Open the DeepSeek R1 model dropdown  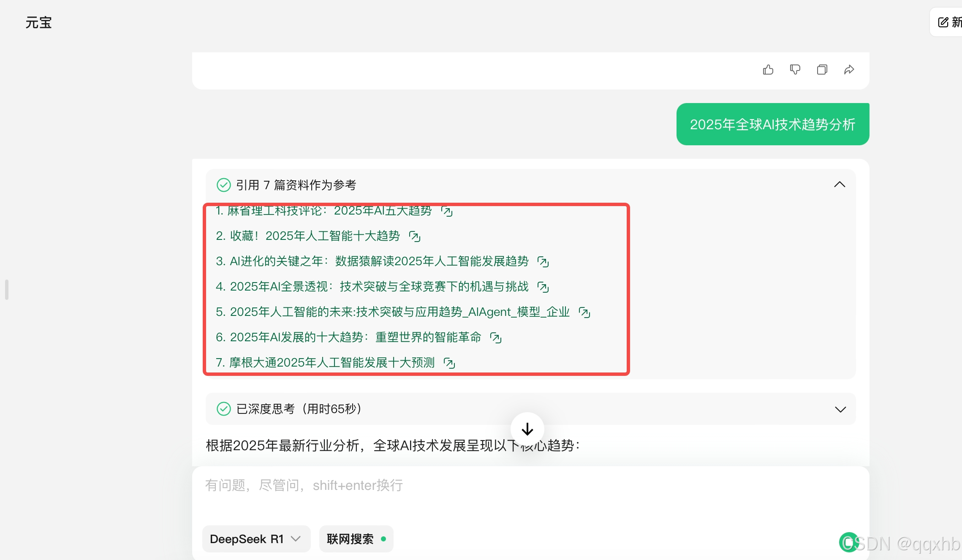point(256,539)
